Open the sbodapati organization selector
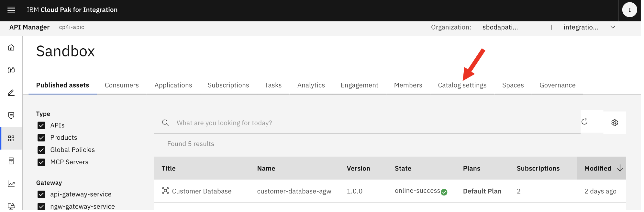This screenshot has height=212, width=644. click(x=500, y=27)
